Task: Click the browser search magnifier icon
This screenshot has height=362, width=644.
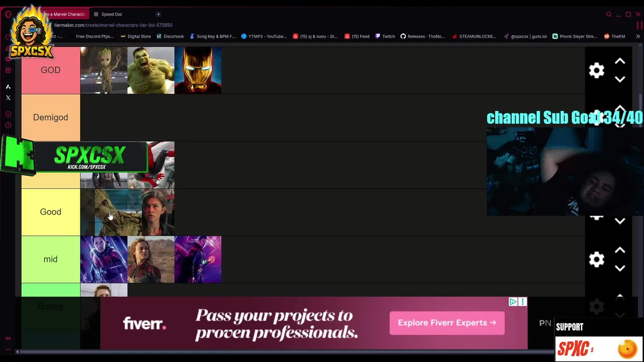Action: 609,14
